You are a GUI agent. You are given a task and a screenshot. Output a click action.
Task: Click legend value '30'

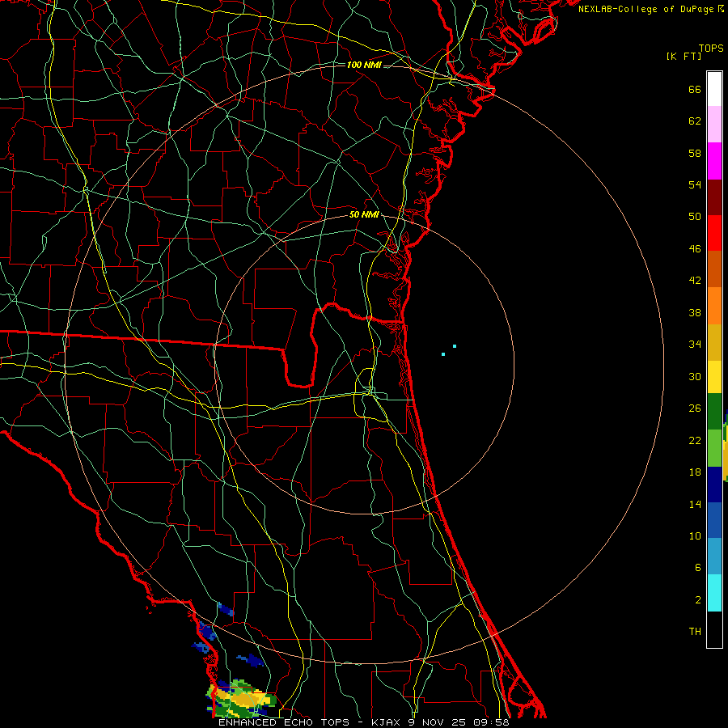click(x=695, y=376)
